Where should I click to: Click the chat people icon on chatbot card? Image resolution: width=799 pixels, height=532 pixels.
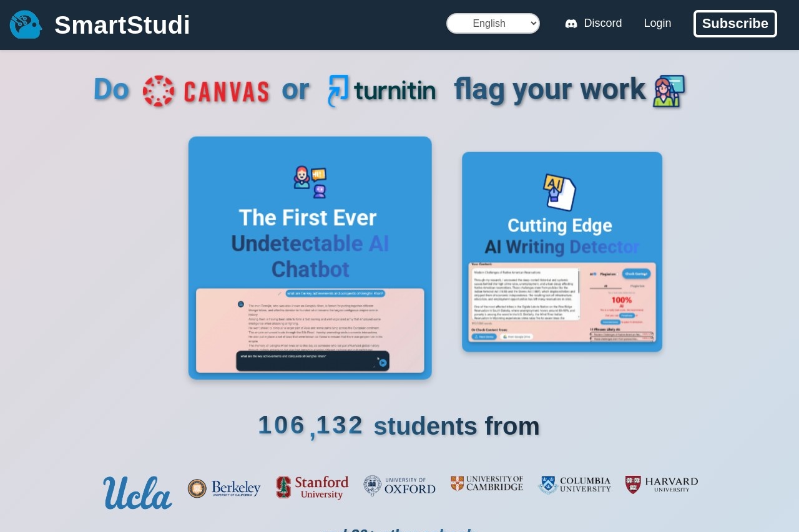(310, 181)
